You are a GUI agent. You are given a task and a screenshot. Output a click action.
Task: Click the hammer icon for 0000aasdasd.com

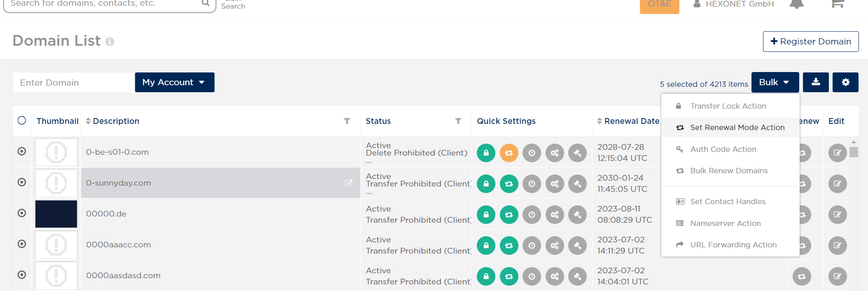pos(577,276)
